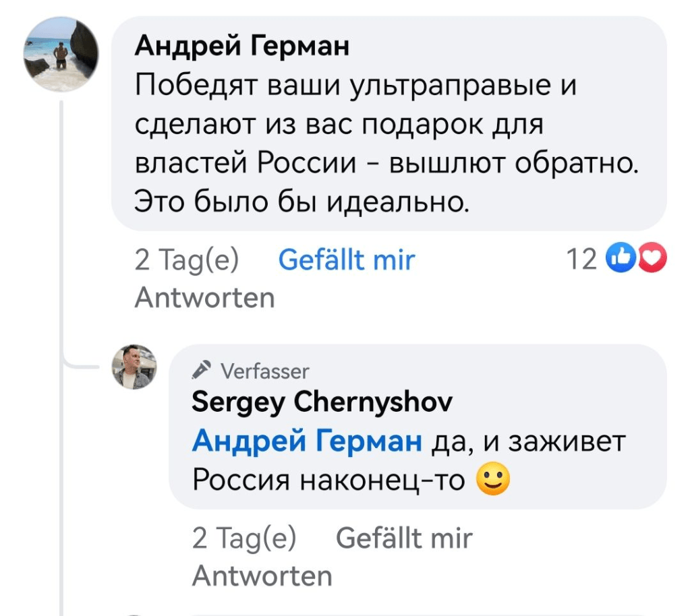Show the 12 reactions count list
Image resolution: width=690 pixels, height=616 pixels.
[581, 259]
